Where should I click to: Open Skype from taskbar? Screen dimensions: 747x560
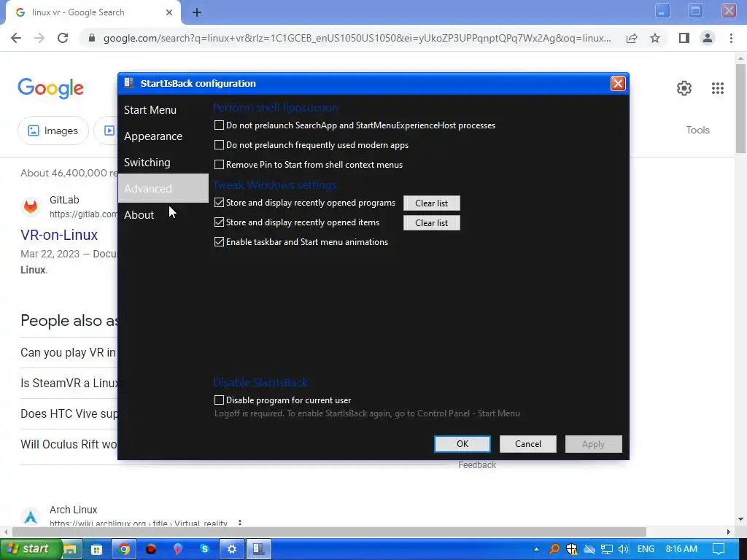pos(205,549)
